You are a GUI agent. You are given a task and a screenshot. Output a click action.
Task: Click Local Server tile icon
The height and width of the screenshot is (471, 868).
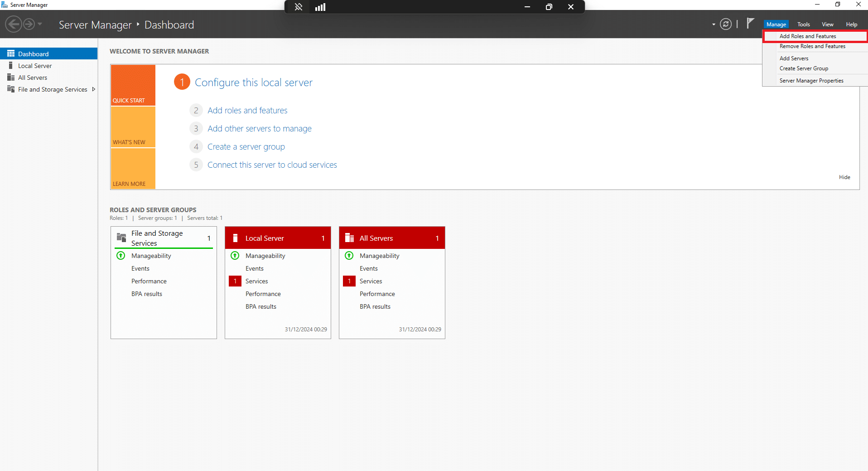pyautogui.click(x=235, y=238)
